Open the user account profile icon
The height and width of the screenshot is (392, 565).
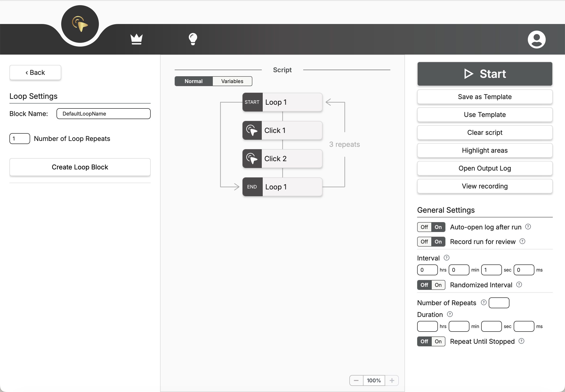coord(537,39)
